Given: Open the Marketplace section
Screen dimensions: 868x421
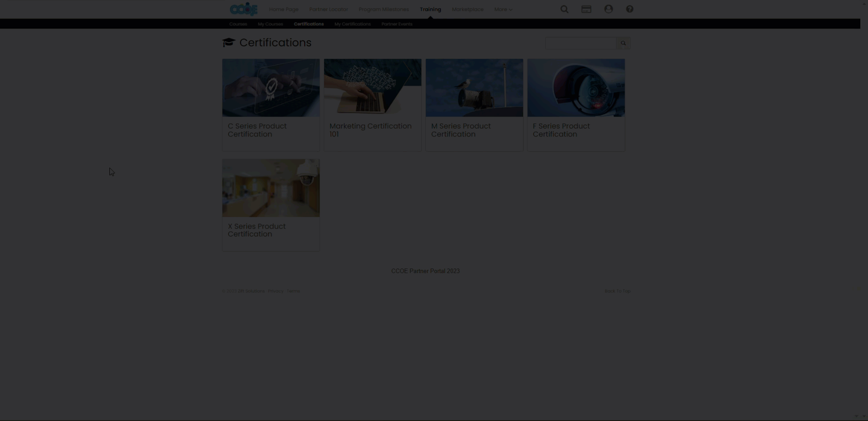Looking at the screenshot, I should [468, 9].
